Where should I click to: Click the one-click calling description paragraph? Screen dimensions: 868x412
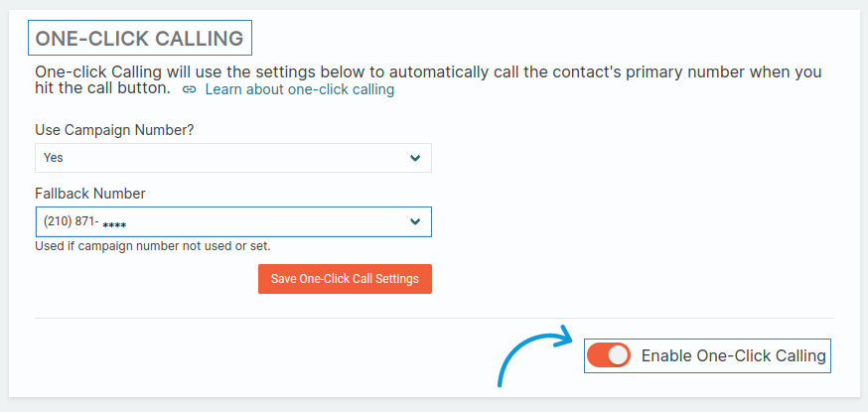pos(427,73)
